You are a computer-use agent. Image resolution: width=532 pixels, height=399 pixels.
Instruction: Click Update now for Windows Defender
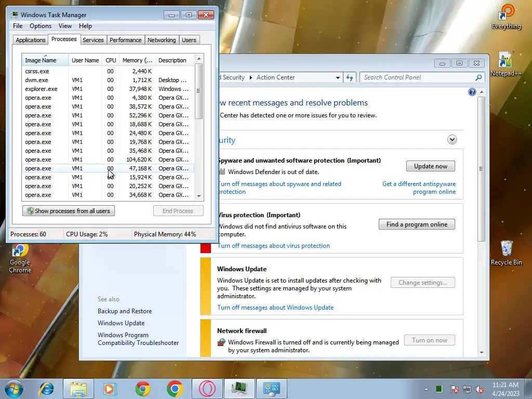(x=430, y=166)
